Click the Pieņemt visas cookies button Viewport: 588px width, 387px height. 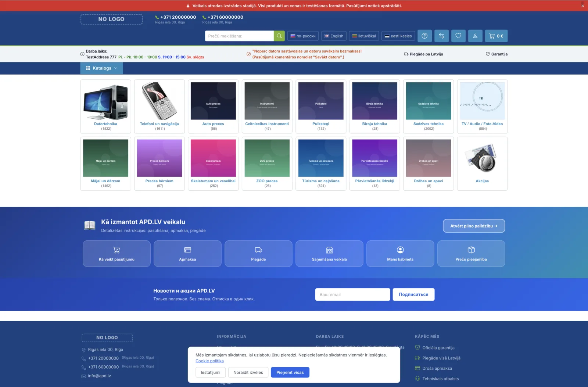[290, 372]
